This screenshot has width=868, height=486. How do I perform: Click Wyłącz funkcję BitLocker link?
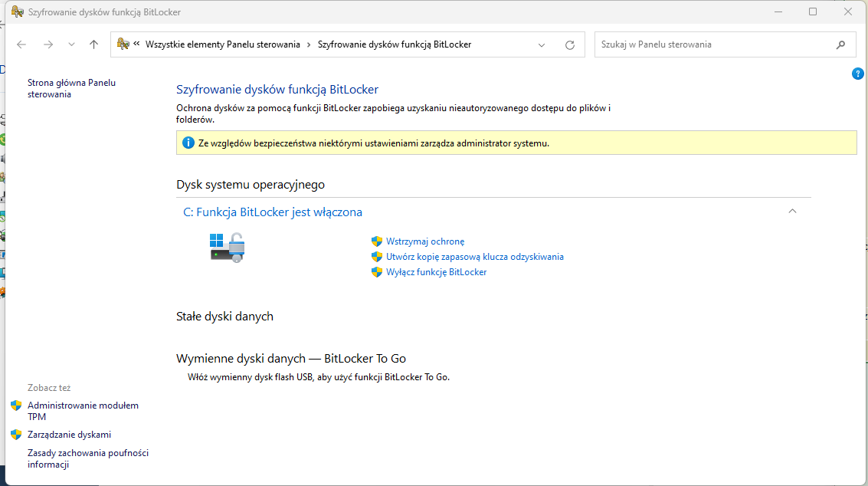[436, 272]
